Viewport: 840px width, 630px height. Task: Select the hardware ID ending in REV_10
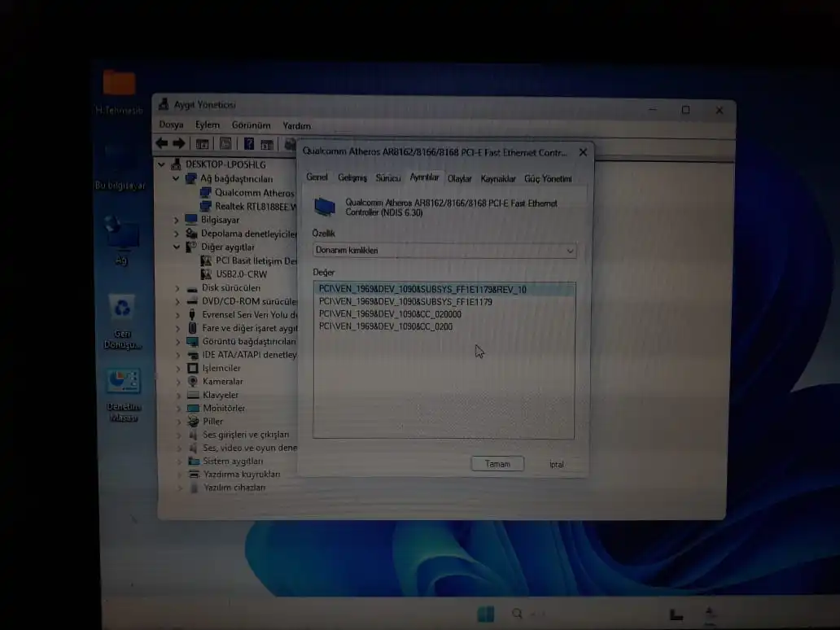[x=444, y=289]
